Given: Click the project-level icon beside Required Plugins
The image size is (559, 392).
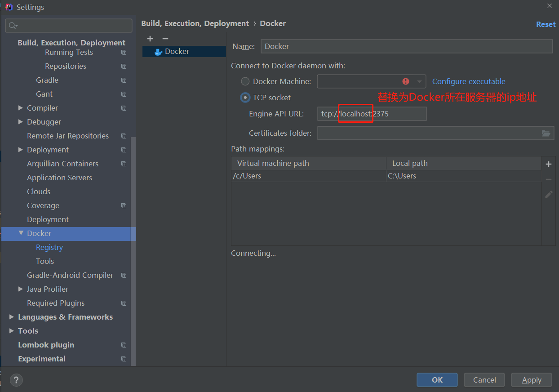Looking at the screenshot, I should (124, 303).
